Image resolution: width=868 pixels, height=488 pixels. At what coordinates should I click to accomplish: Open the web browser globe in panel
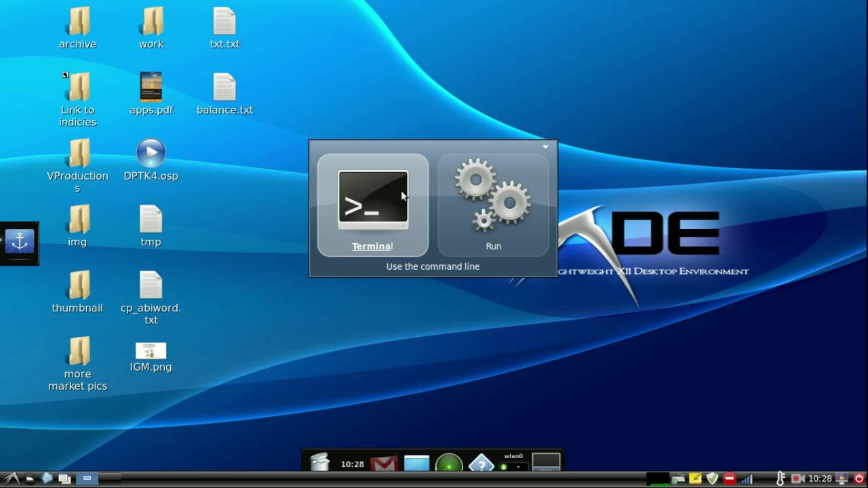47,479
